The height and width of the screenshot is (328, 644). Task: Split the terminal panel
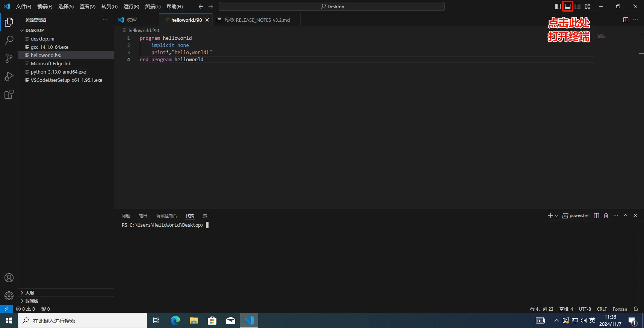point(596,215)
